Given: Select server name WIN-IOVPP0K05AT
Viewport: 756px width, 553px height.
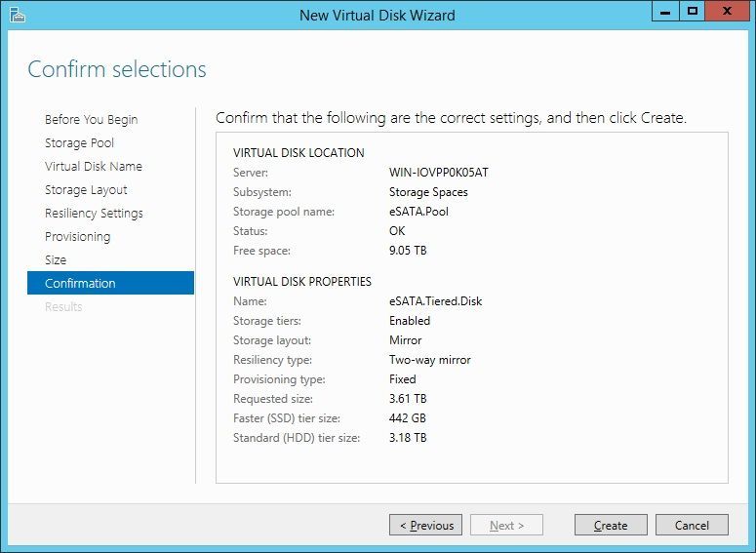Looking at the screenshot, I should [x=438, y=173].
